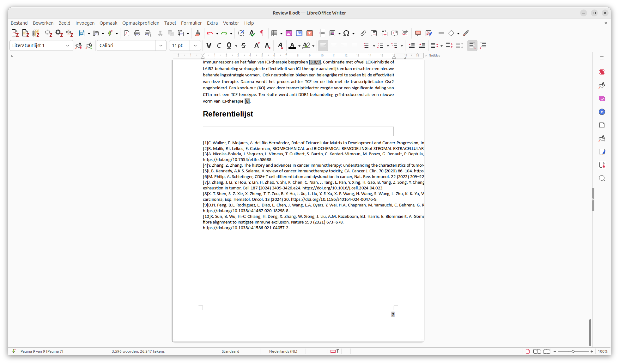
Task: Click the zoom slider in status bar
Action: 573,351
